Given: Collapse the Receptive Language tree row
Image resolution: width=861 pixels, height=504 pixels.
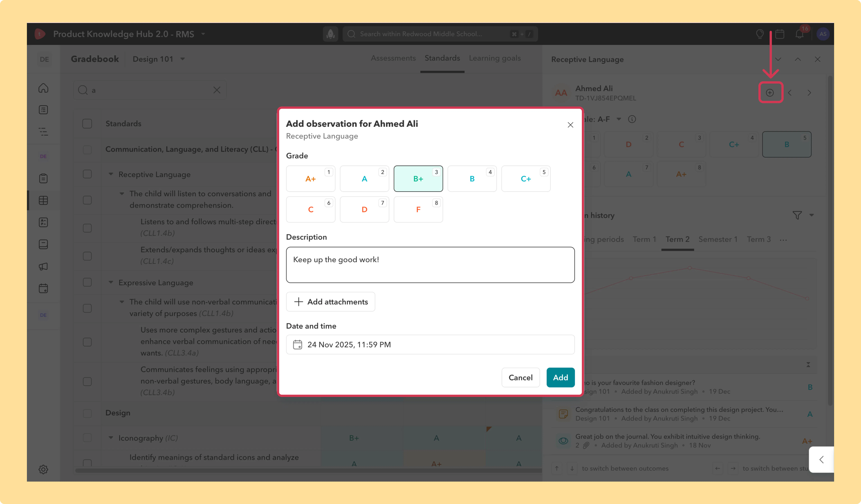Looking at the screenshot, I should click(111, 174).
